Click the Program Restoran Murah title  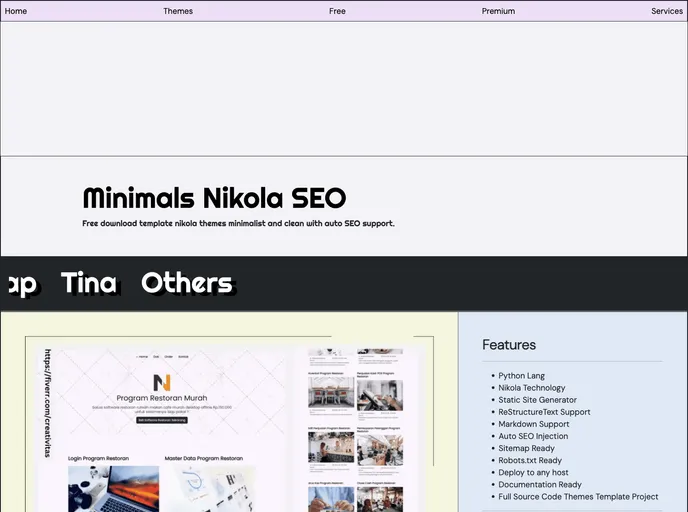[x=162, y=398]
